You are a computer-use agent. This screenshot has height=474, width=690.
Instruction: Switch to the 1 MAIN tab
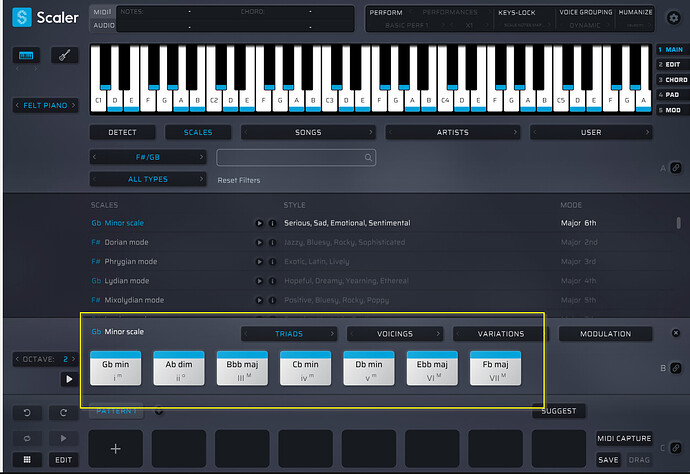pyautogui.click(x=671, y=50)
